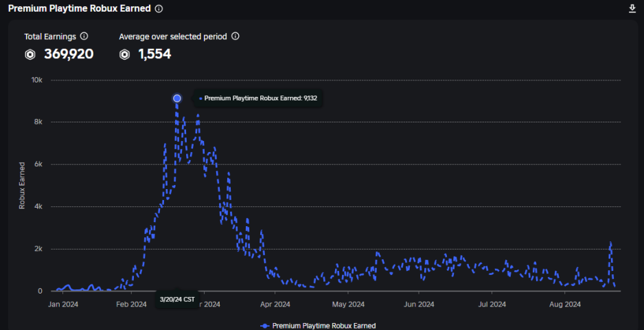Click the Jul 2024 axis label
The width and height of the screenshot is (644, 330).
click(492, 304)
